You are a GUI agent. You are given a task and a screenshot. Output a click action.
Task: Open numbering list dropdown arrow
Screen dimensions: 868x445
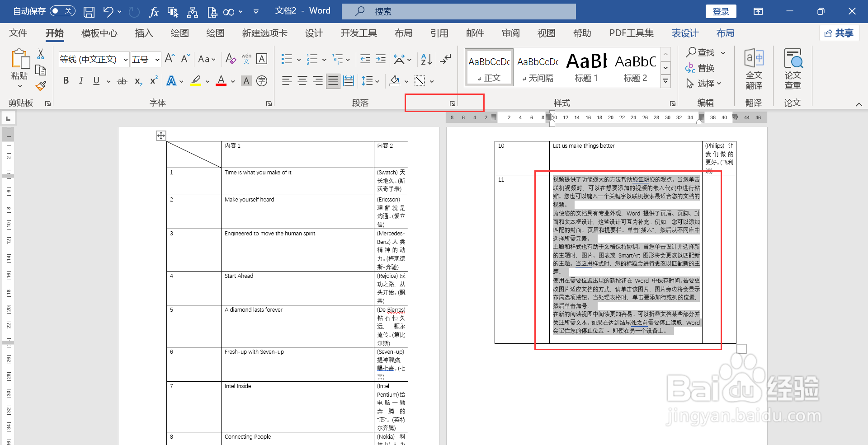pos(324,59)
